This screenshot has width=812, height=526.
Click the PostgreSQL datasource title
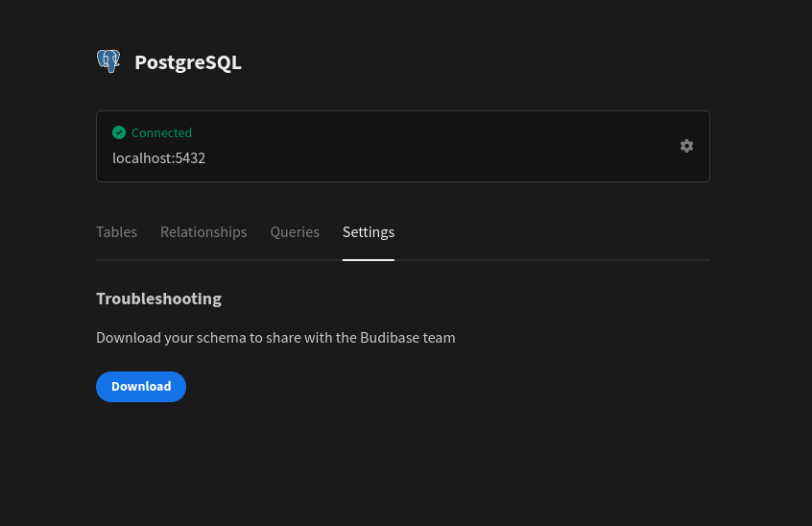click(x=188, y=62)
